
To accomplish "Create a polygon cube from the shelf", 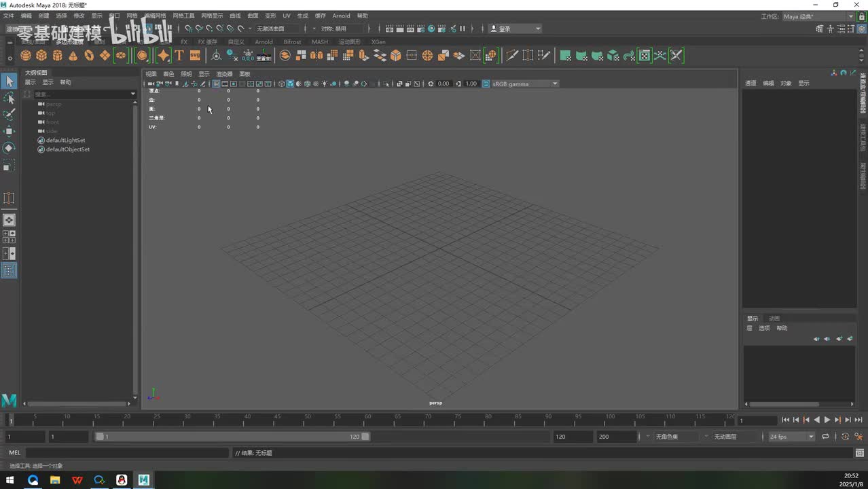I will tap(41, 56).
